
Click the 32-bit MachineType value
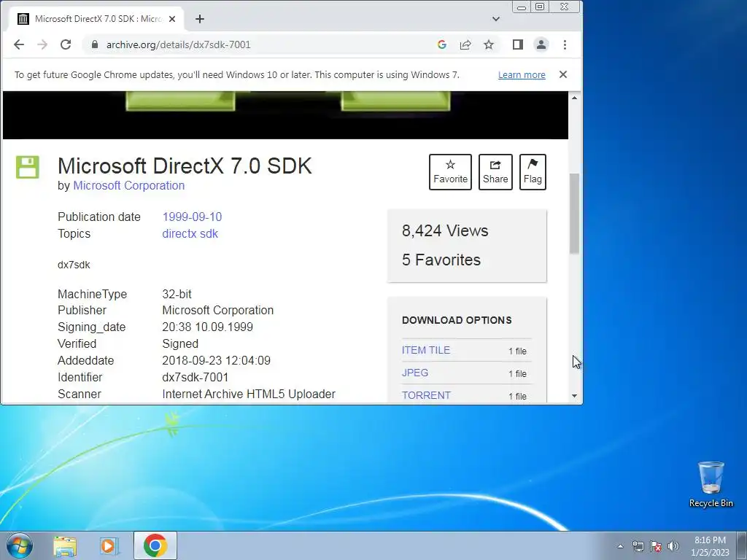coord(177,294)
